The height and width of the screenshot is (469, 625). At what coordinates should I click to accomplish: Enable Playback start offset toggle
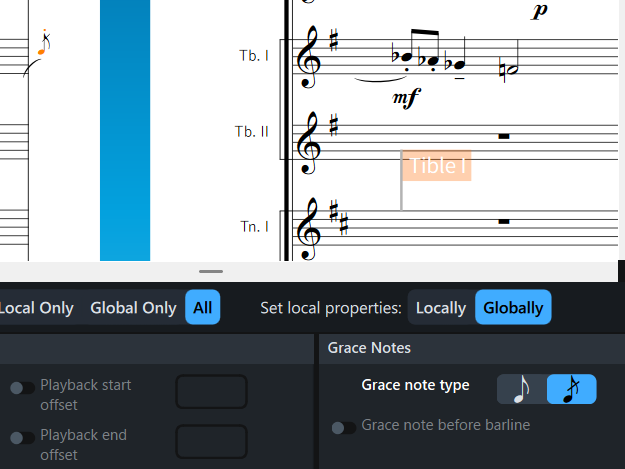click(x=22, y=388)
